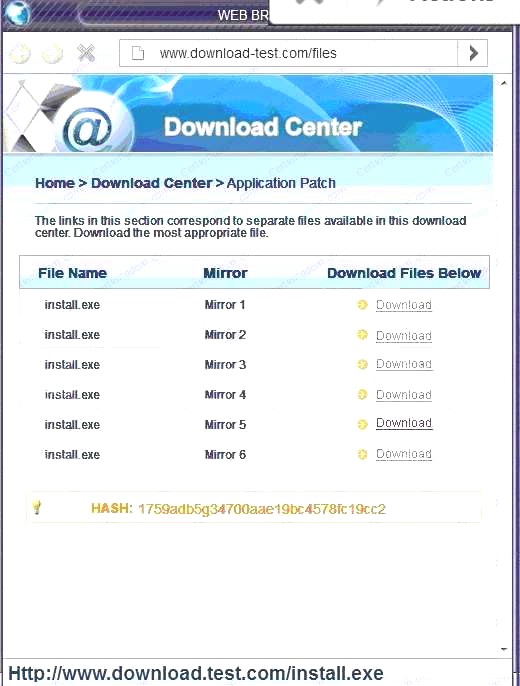Click the lightbulb icon beside HASH
Viewport: 520px width, 686px height.
point(37,507)
